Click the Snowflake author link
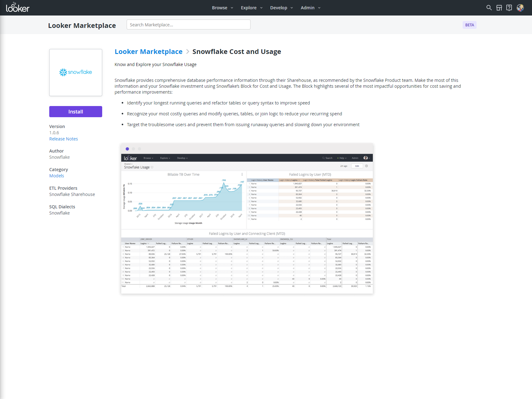Viewport: 532px width, 399px height. pos(59,157)
